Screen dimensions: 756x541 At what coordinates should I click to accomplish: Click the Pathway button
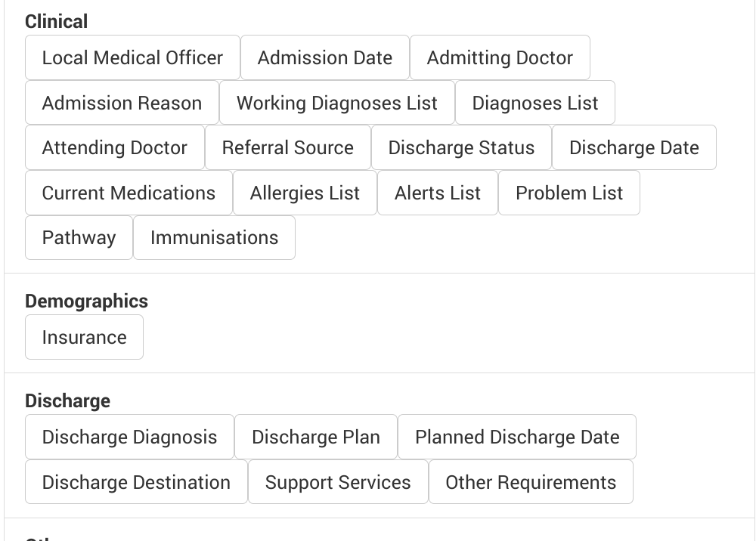tap(79, 237)
